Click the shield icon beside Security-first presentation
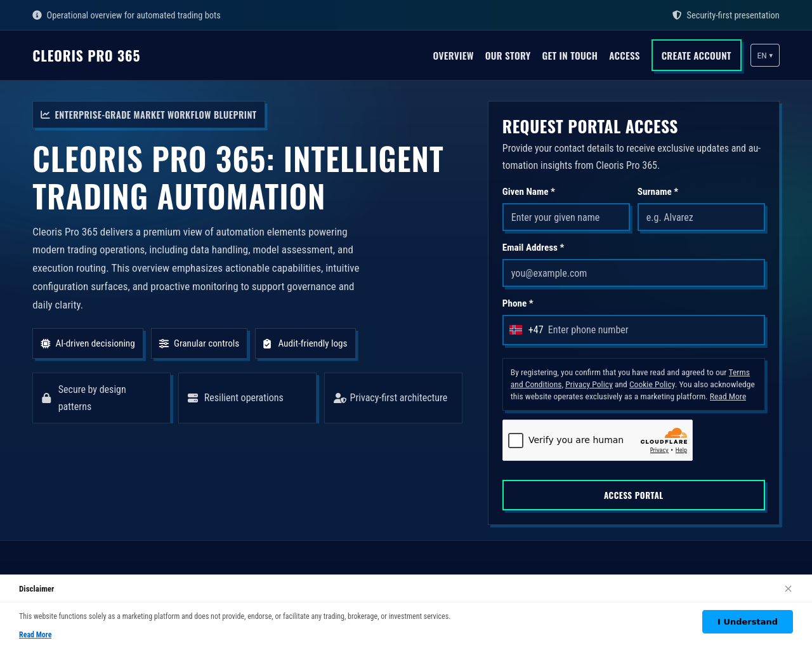The width and height of the screenshot is (812, 650). click(677, 15)
